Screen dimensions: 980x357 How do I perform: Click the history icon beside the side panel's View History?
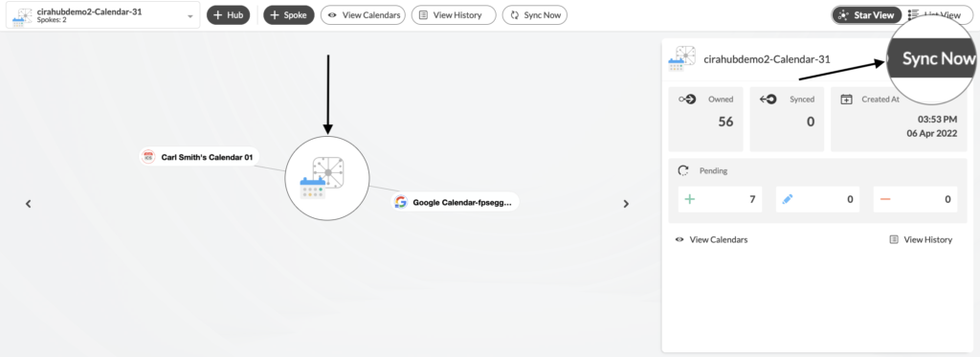tap(894, 239)
